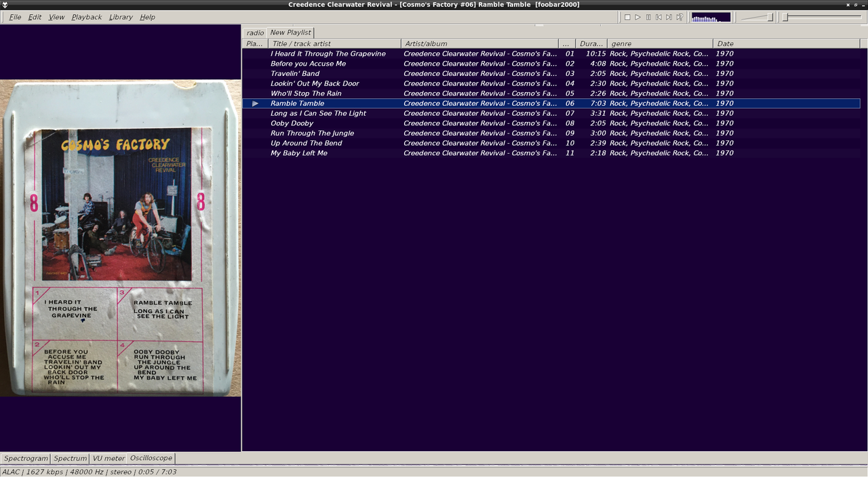Select track Ooby Dooby
Screen dimensions: 868x477
(x=551, y=123)
